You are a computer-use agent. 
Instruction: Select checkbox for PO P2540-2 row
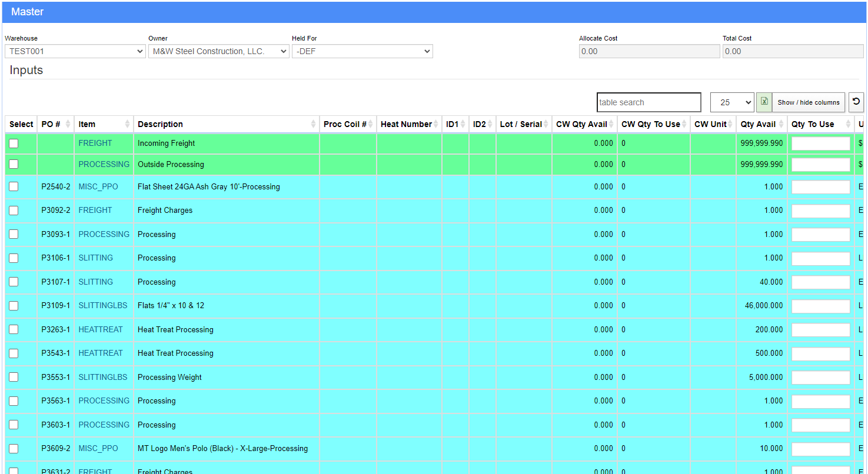14,186
